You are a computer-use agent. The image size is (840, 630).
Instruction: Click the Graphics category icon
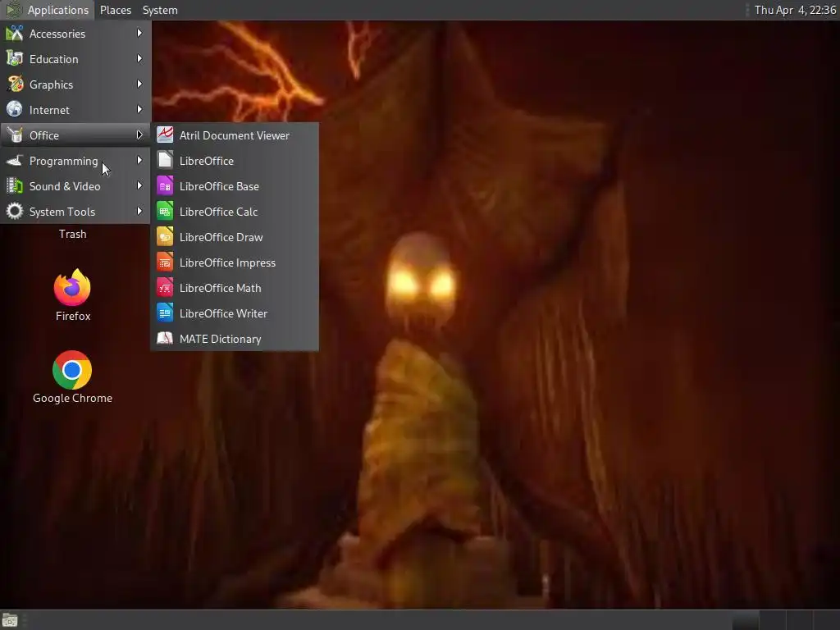(x=15, y=84)
